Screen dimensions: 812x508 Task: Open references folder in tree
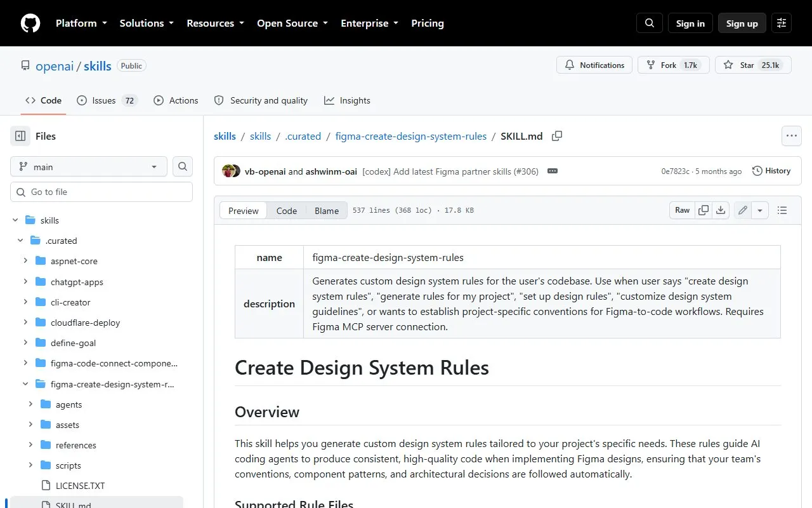tap(76, 445)
